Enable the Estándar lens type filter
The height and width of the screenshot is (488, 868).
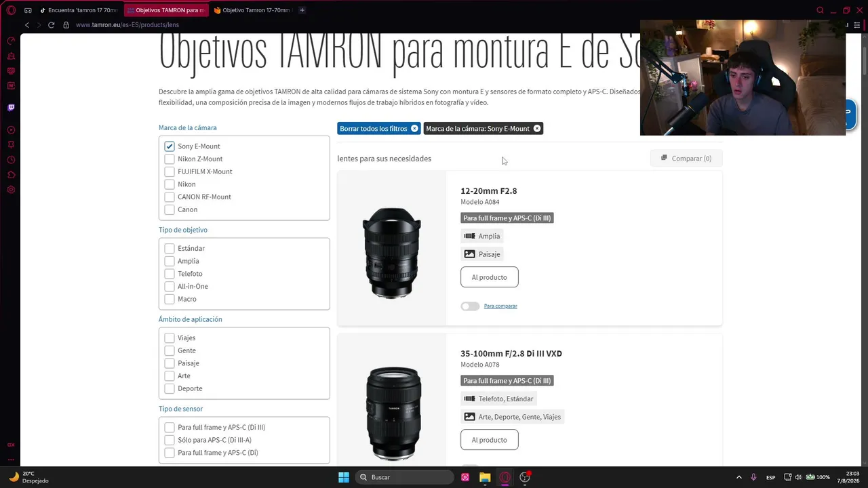tap(170, 248)
